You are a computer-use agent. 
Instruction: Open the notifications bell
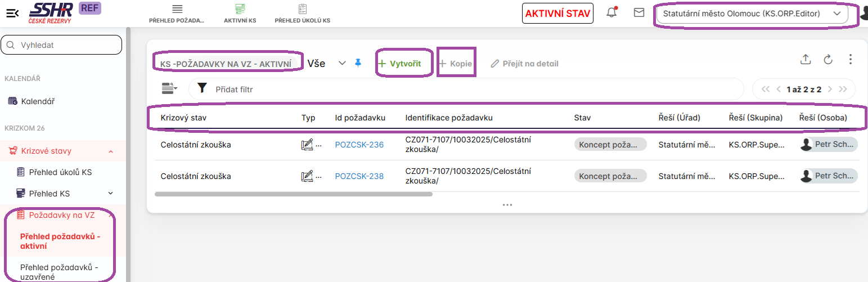coord(611,12)
